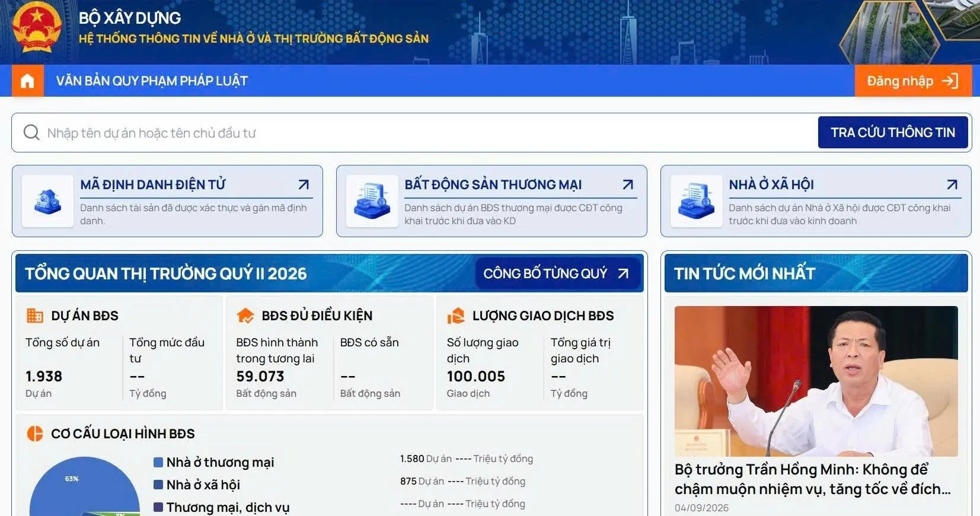Click the Tổng mức đầu tư label

coord(167,350)
